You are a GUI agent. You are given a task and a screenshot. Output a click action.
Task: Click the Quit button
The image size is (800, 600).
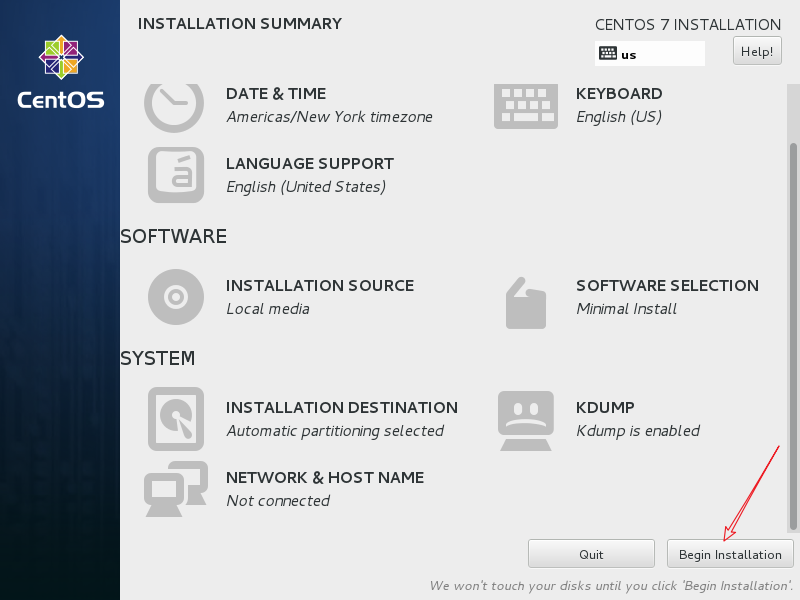point(591,554)
